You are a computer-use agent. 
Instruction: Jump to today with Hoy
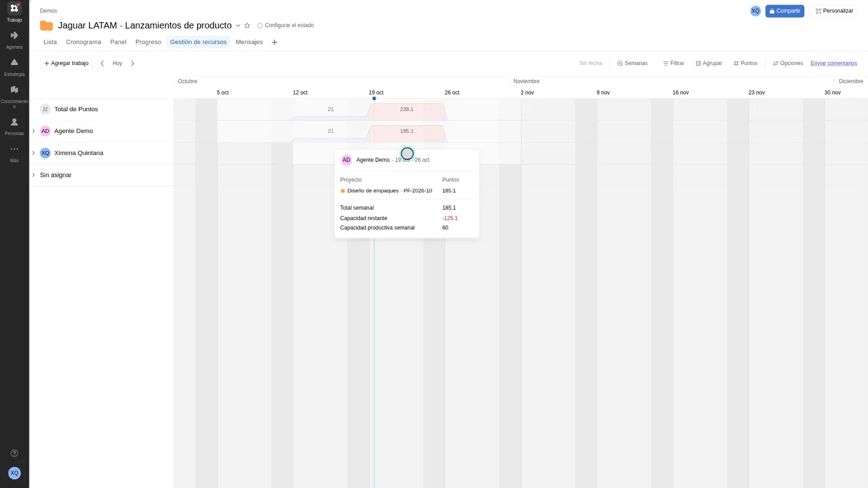click(117, 63)
